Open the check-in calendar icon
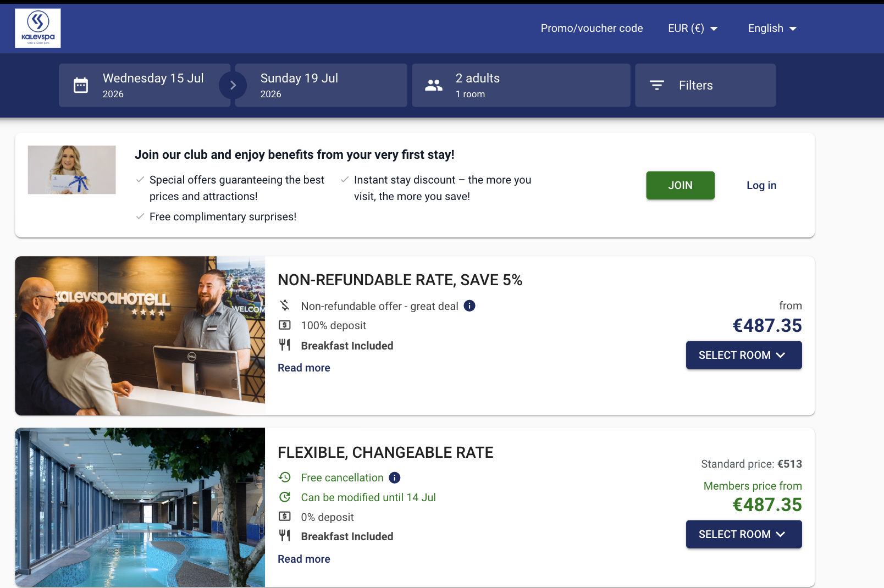 [81, 85]
